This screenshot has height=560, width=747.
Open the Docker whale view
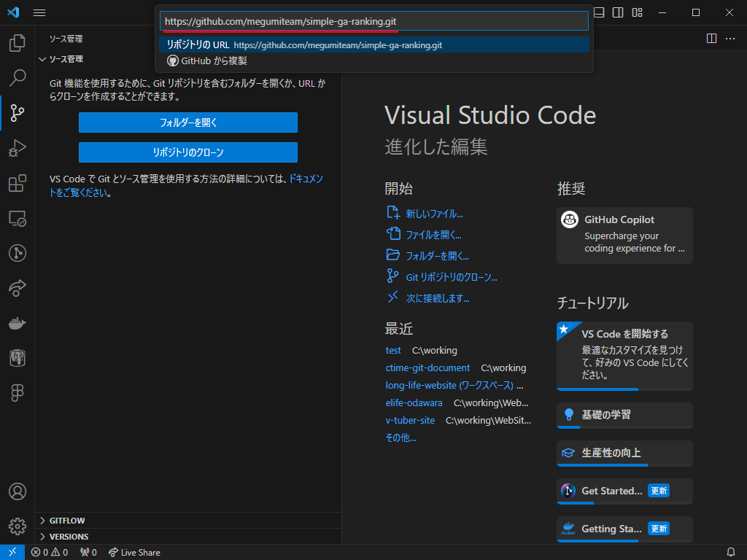pyautogui.click(x=18, y=323)
